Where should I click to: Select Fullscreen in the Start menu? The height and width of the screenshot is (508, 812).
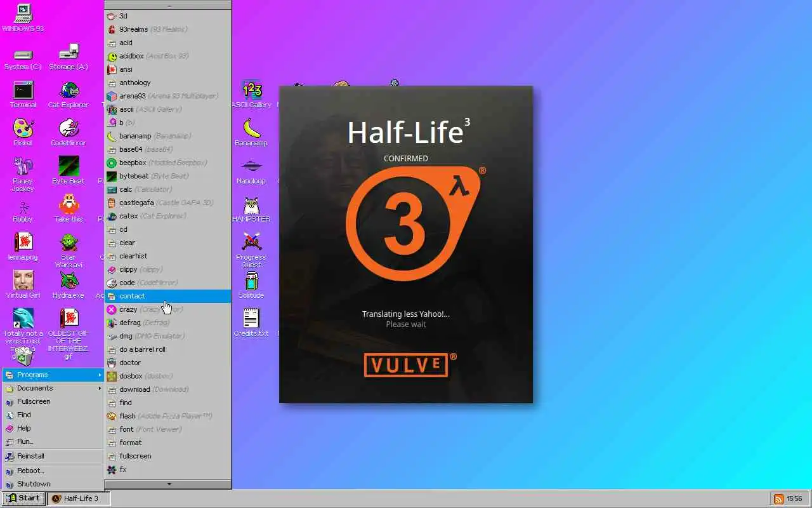click(x=53, y=401)
